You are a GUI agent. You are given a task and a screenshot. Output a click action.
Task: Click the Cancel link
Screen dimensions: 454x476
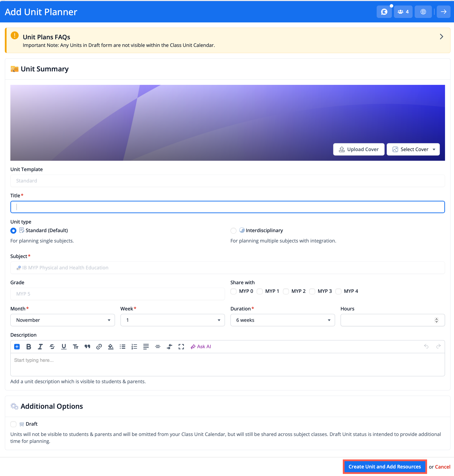click(x=442, y=467)
